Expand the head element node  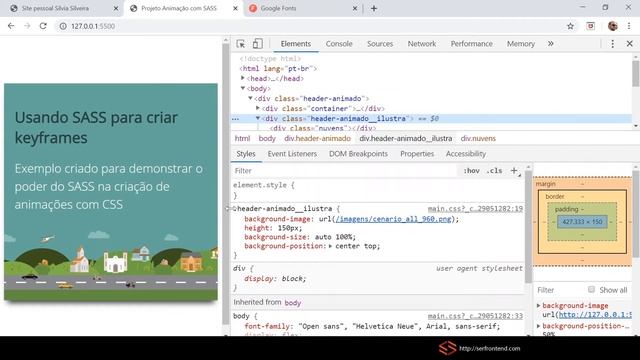pyautogui.click(x=242, y=78)
